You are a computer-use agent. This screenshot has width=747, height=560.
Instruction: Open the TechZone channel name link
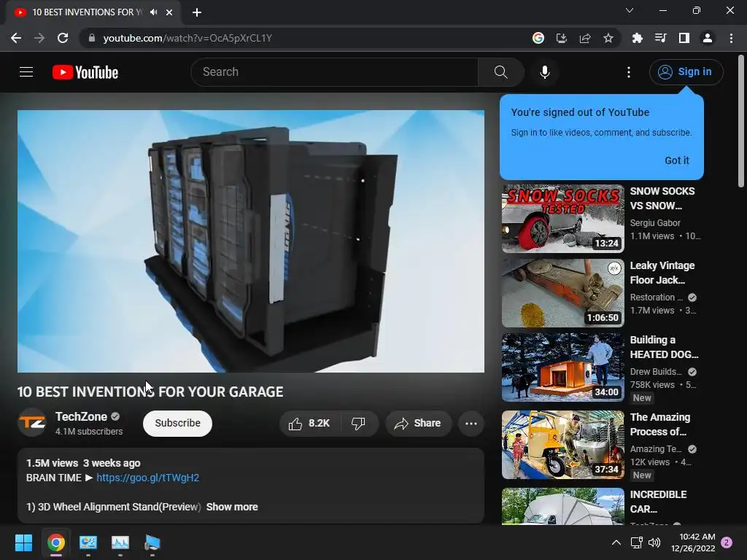81,416
